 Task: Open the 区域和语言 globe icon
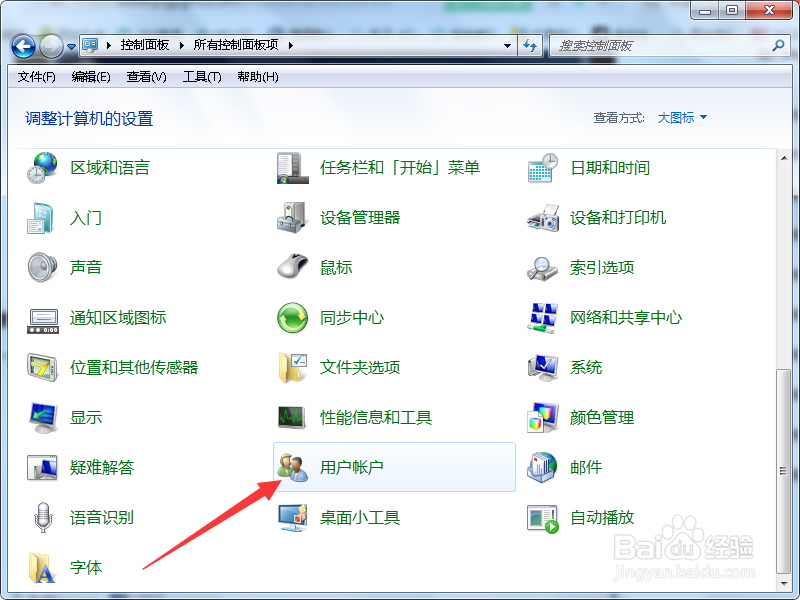(42, 168)
